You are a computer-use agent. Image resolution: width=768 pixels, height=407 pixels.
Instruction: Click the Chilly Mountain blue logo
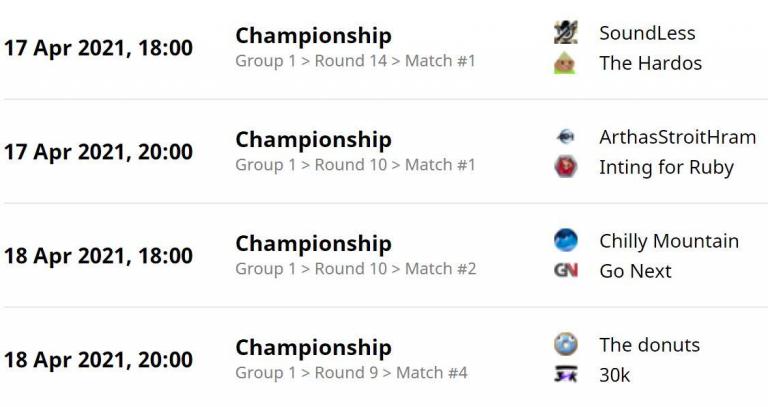(x=566, y=240)
